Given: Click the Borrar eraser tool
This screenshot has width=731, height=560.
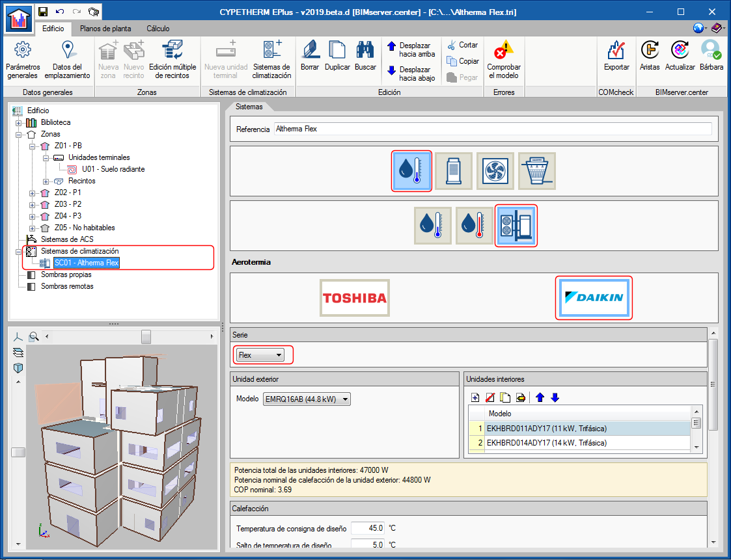Looking at the screenshot, I should (x=310, y=56).
